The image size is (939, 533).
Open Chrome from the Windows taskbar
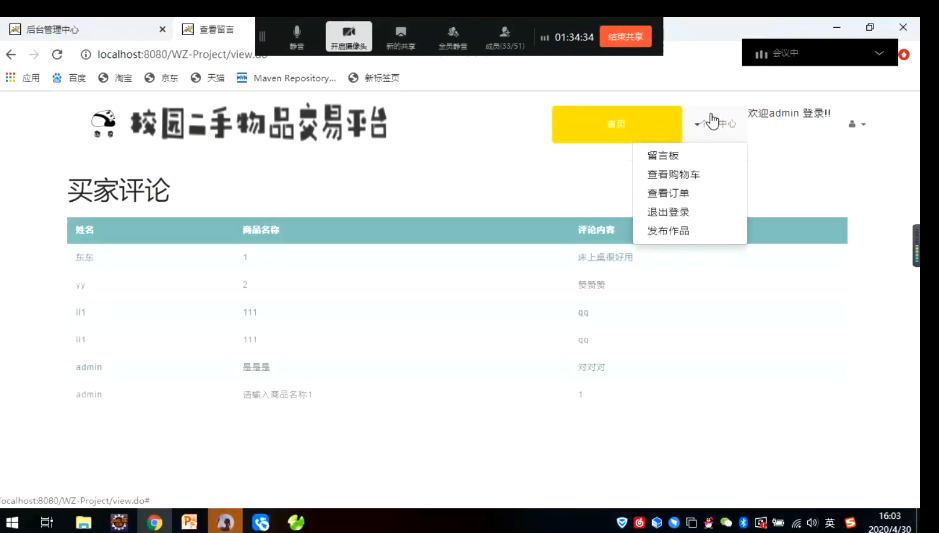(x=154, y=522)
